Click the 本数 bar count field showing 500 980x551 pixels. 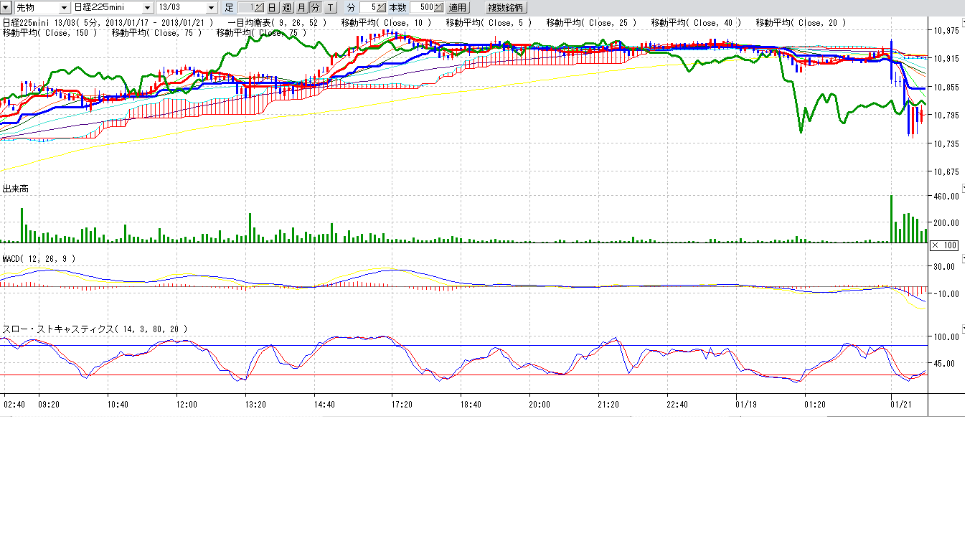tap(423, 7)
